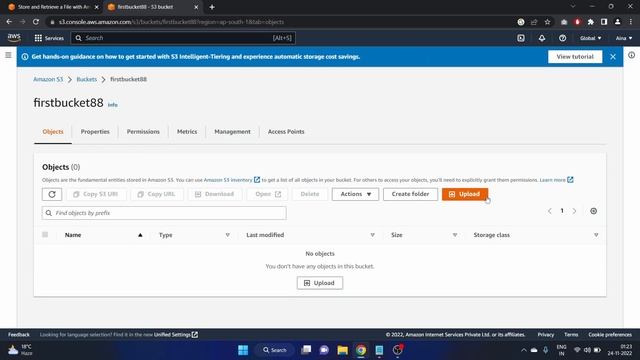
Task: Switch to the Objects tab
Action: (53, 132)
